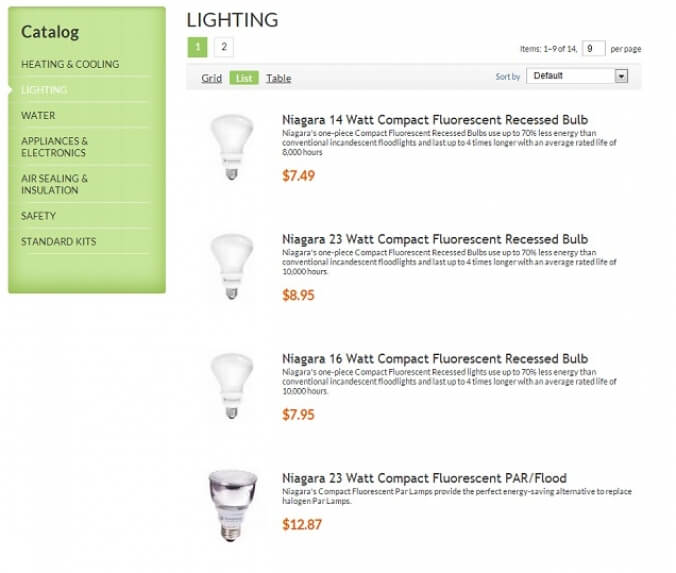
Task: Go to page 2 of results
Action: 224,47
